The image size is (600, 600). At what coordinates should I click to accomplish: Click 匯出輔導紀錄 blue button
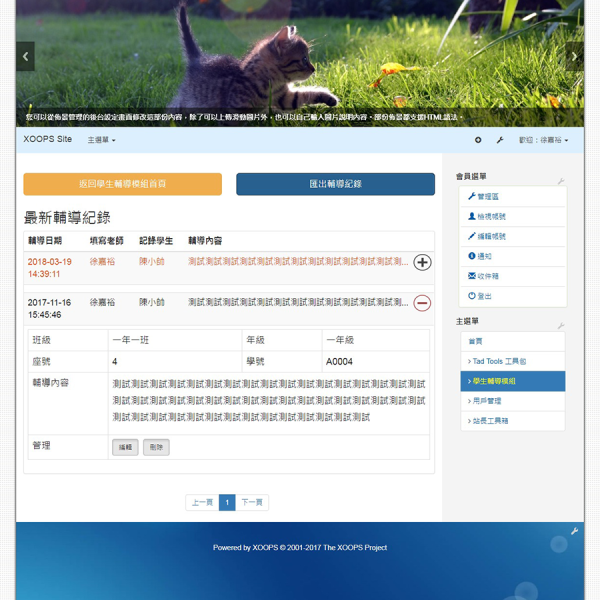[x=336, y=184]
